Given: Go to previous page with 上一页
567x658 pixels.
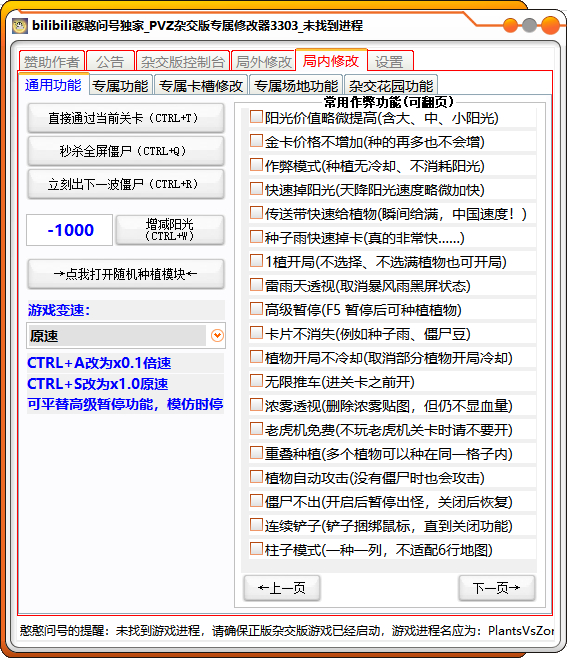Looking at the screenshot, I should coord(282,588).
